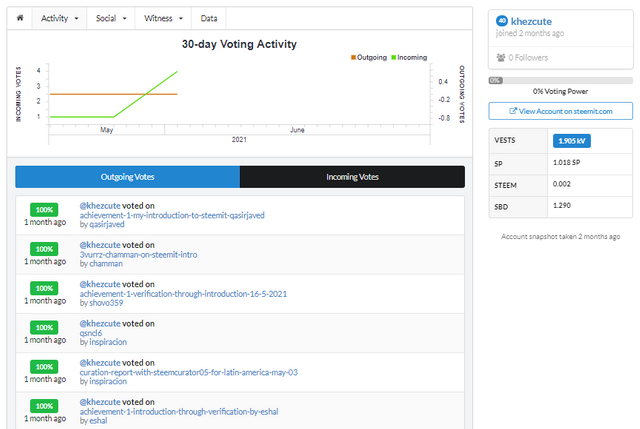Click the SBD value 1.290
Image resolution: width=640 pixels, height=429 pixels.
pos(562,205)
